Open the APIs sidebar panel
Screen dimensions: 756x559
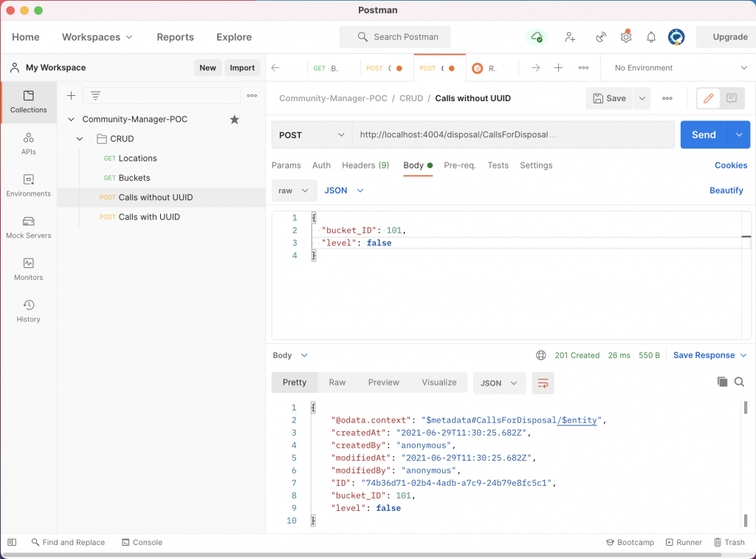[29, 144]
